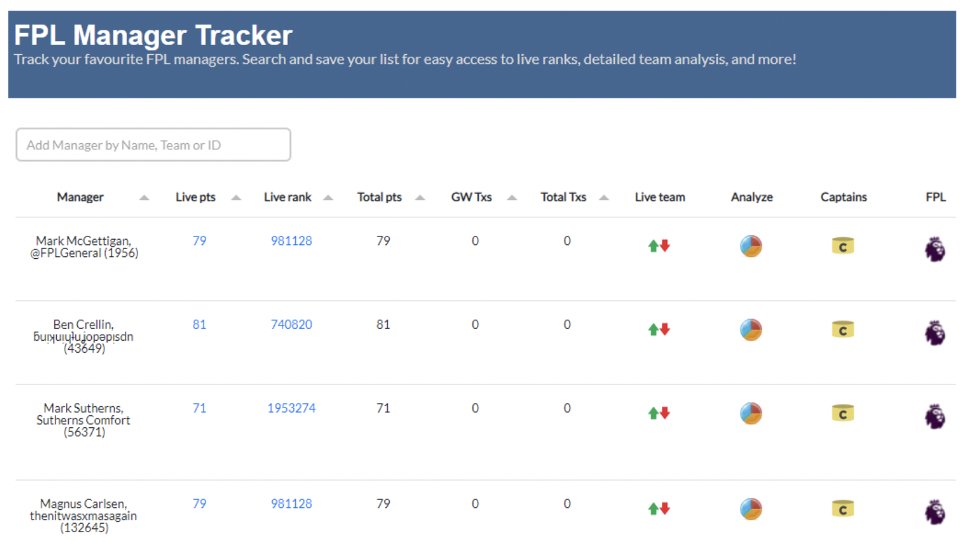Open Analyze pie chart for Ben Crellin
Screen dimensions: 967x560
click(x=751, y=329)
